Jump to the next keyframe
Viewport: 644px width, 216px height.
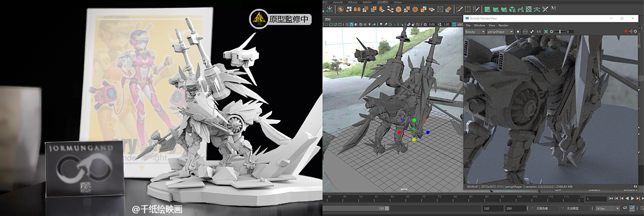638,198
